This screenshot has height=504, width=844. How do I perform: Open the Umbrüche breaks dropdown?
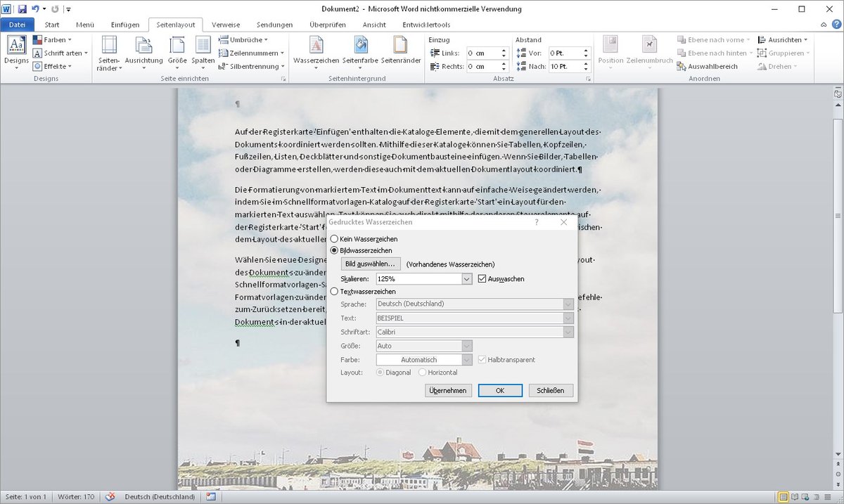[248, 40]
